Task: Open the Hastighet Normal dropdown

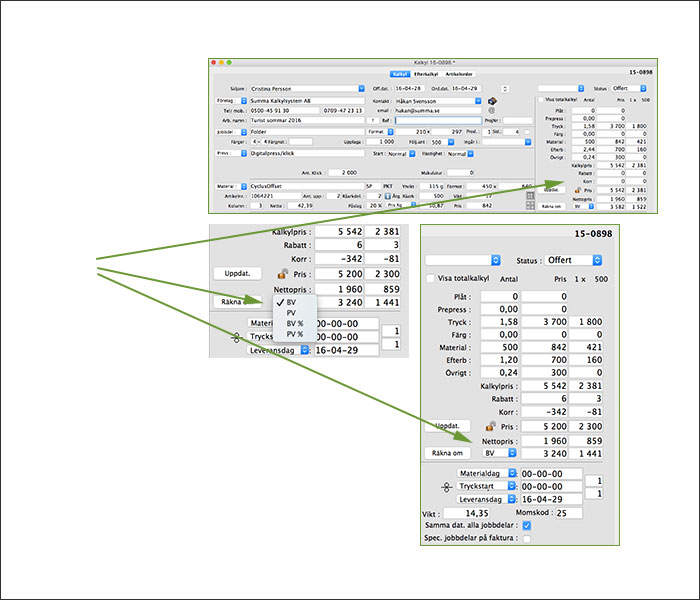Action: coord(460,154)
